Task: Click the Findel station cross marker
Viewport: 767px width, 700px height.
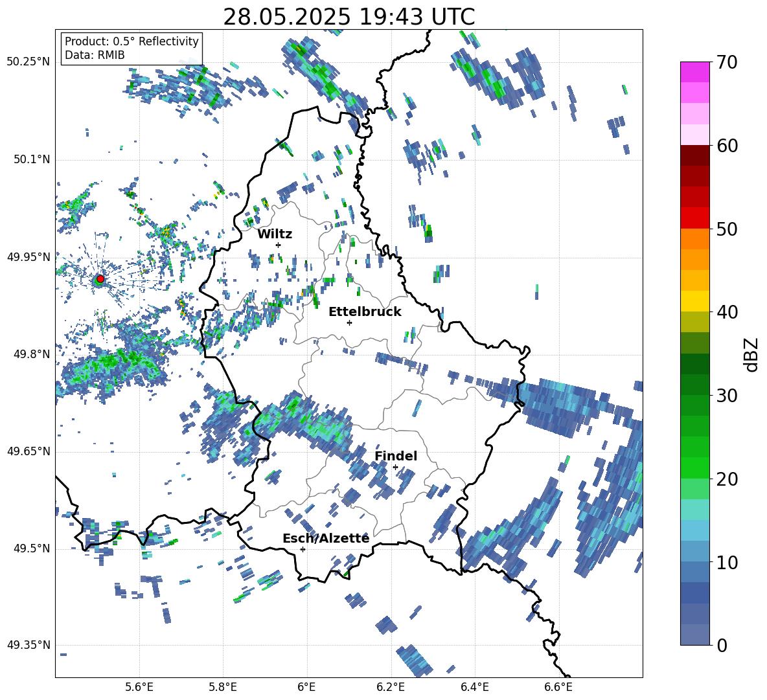Action: (x=395, y=468)
